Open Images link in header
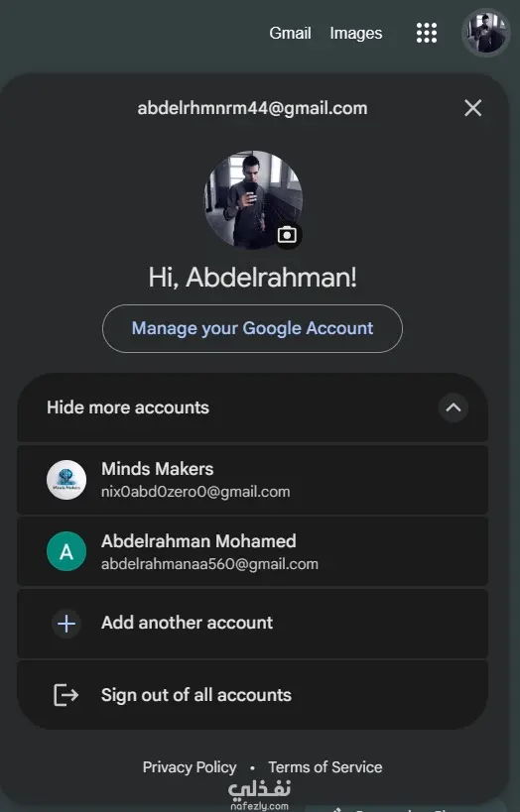Viewport: 520px width, 812px height. pos(356,33)
